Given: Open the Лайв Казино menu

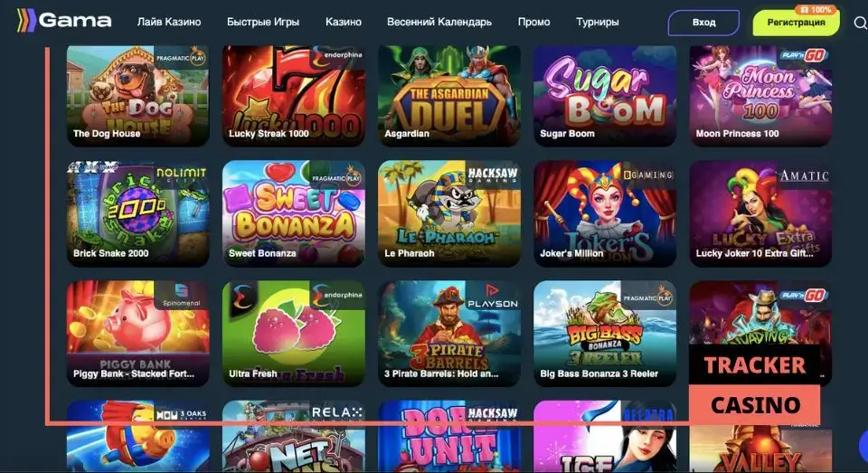Looking at the screenshot, I should 169,22.
